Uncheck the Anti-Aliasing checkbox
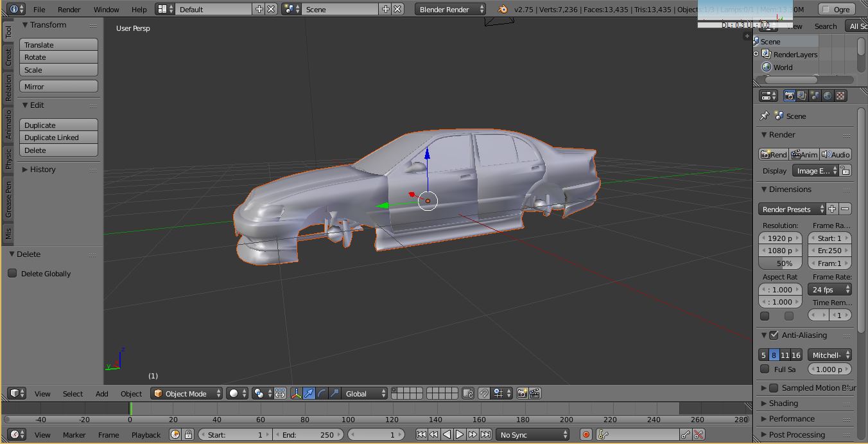This screenshot has width=868, height=444. pos(774,335)
